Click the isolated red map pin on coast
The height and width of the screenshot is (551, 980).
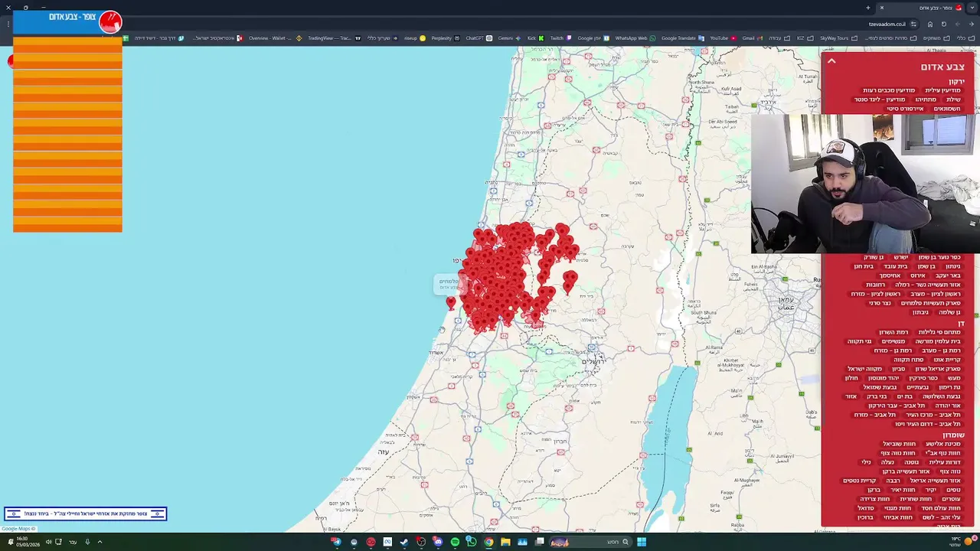point(450,303)
